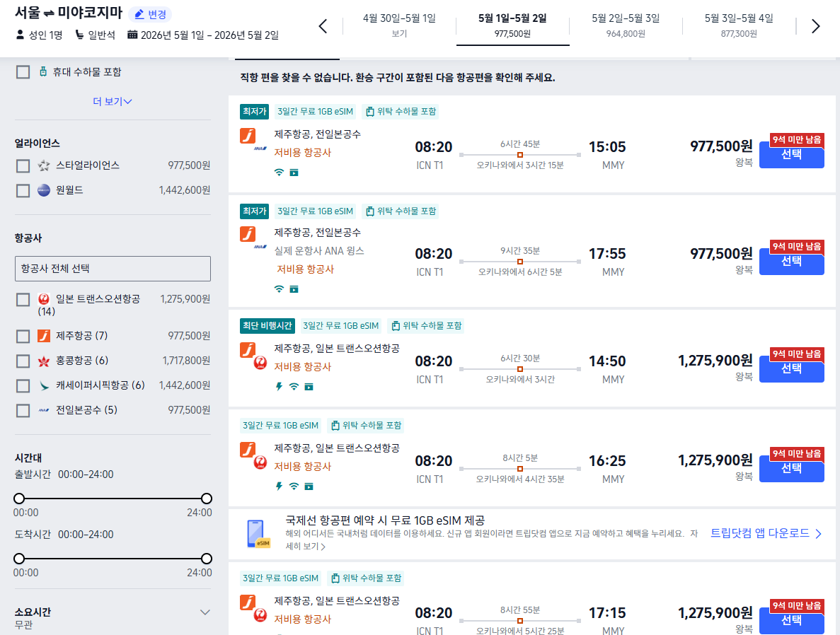The height and width of the screenshot is (635, 840).
Task: Select the 17:15 arrival flight
Action: 791,621
